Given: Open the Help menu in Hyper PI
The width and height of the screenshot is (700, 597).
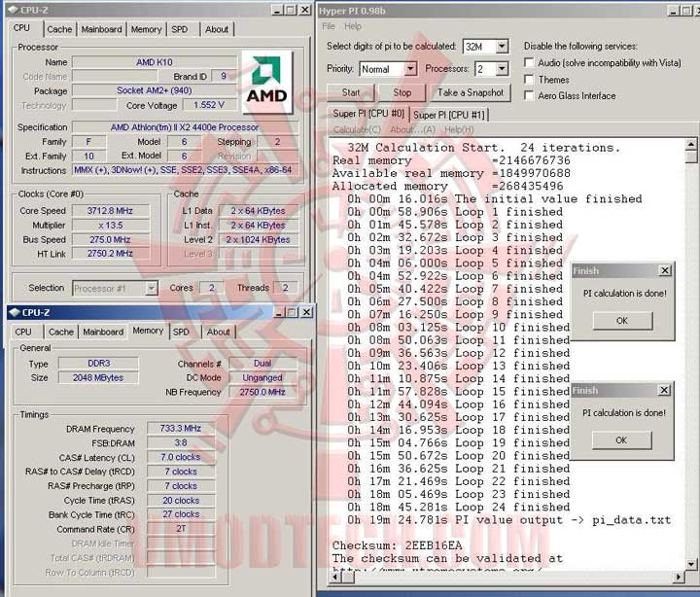Looking at the screenshot, I should [x=353, y=26].
